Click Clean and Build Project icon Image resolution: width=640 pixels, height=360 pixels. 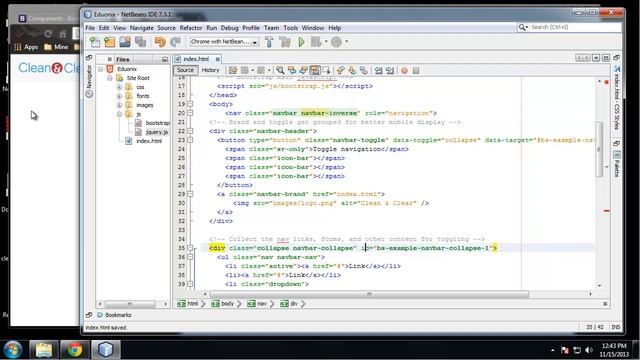coord(285,42)
